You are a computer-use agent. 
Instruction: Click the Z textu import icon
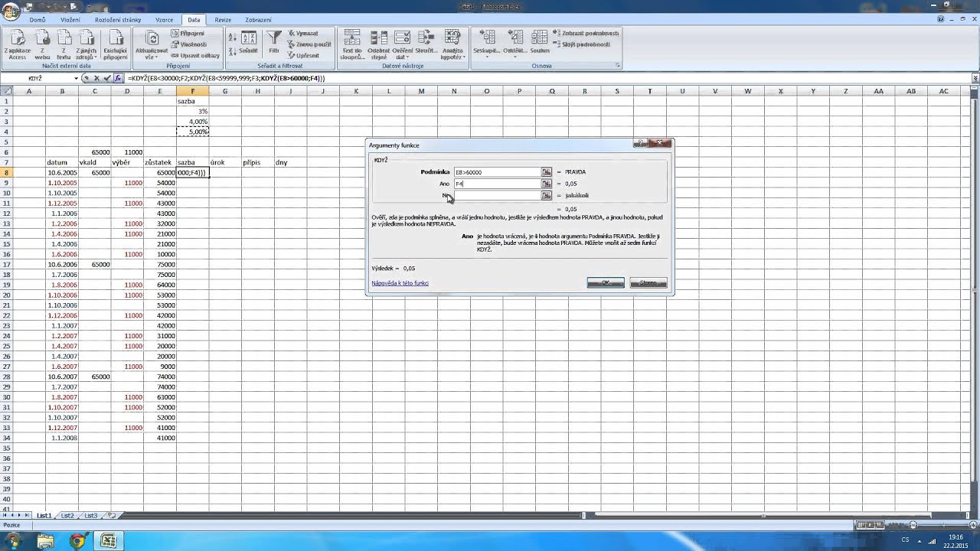(64, 44)
